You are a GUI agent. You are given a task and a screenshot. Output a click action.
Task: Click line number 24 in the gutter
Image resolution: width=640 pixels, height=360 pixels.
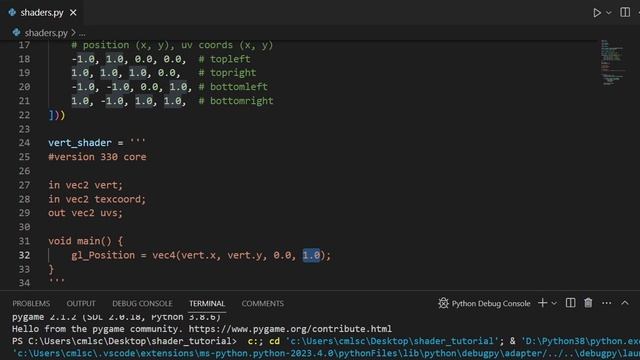coord(24,143)
